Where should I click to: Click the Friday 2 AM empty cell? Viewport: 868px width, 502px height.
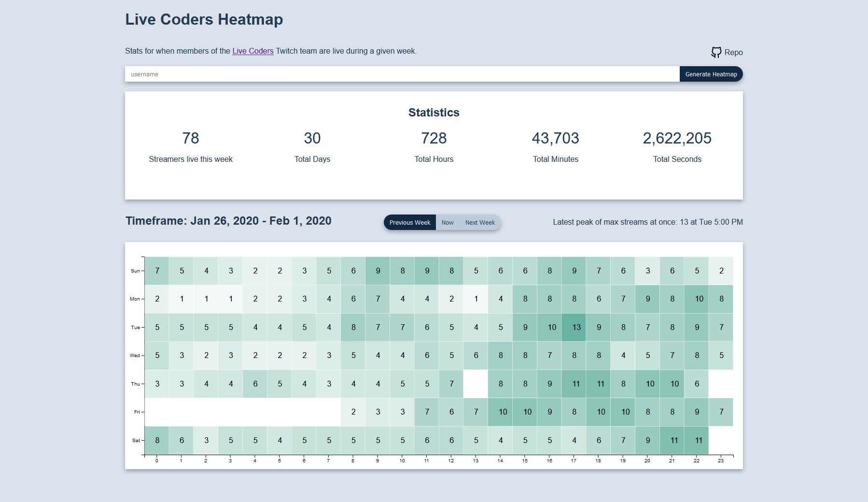(206, 412)
